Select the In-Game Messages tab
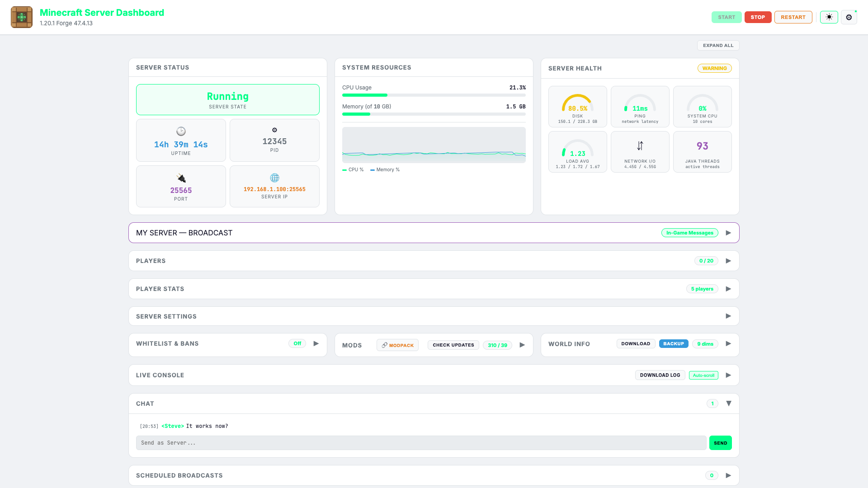This screenshot has width=868, height=488. (689, 233)
